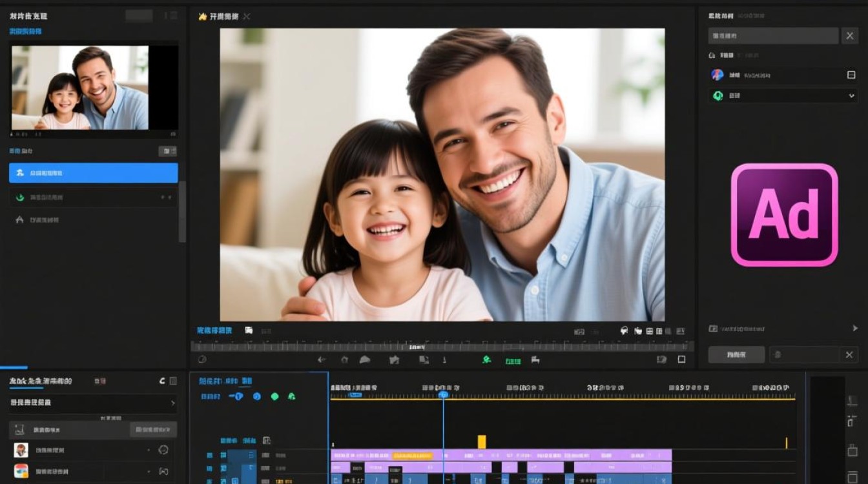Click the father-and-daughter thumbnail in the left panel
This screenshot has height=484, width=868.
tap(80, 88)
